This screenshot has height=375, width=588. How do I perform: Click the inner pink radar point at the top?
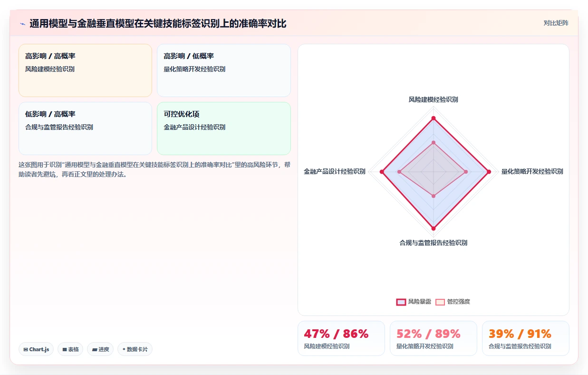pos(433,142)
